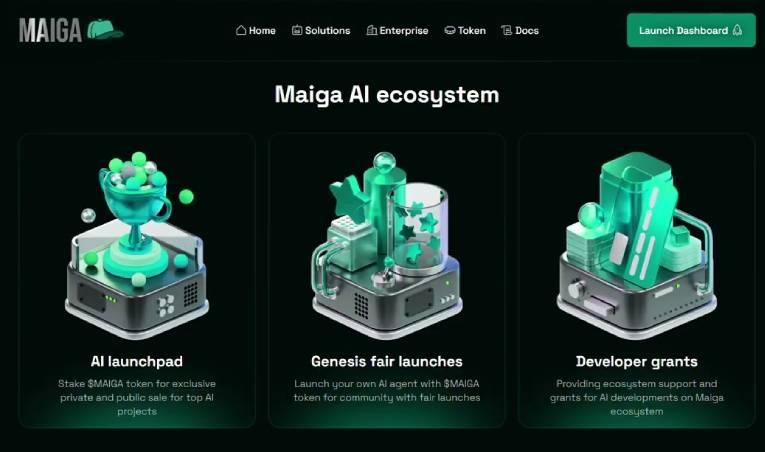The height and width of the screenshot is (452, 765).
Task: Open the AI launchpad card title
Action: 137,361
